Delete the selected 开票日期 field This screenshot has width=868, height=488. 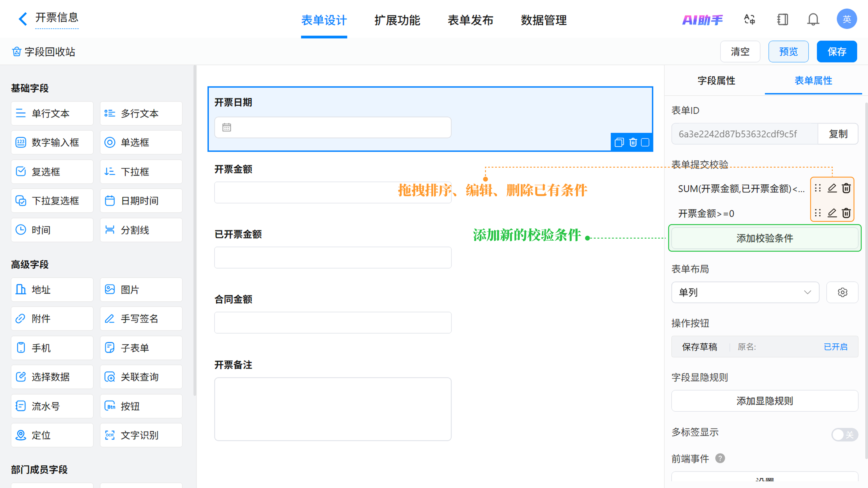tap(633, 143)
